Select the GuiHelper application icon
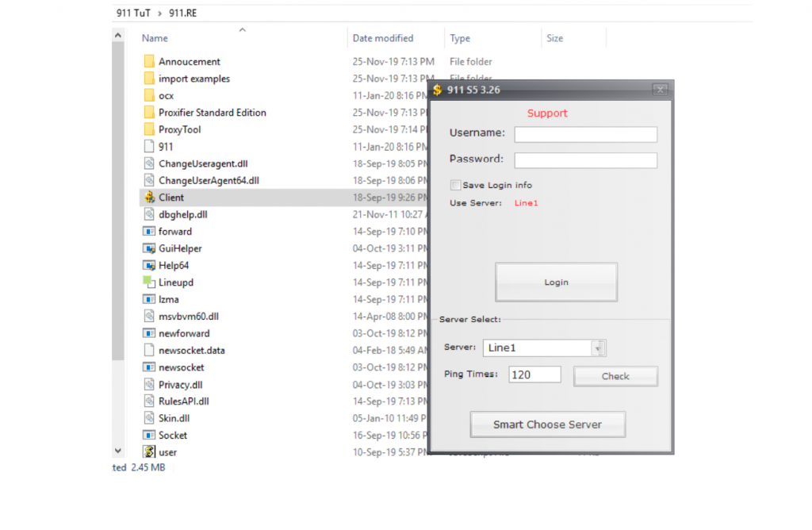 pyautogui.click(x=149, y=248)
